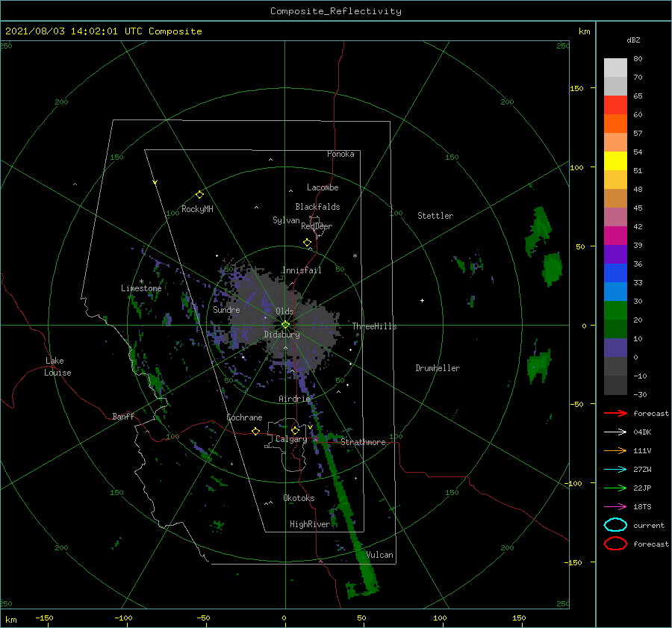Select the Sylvan label
Screen dimensions: 672x628
(286, 220)
